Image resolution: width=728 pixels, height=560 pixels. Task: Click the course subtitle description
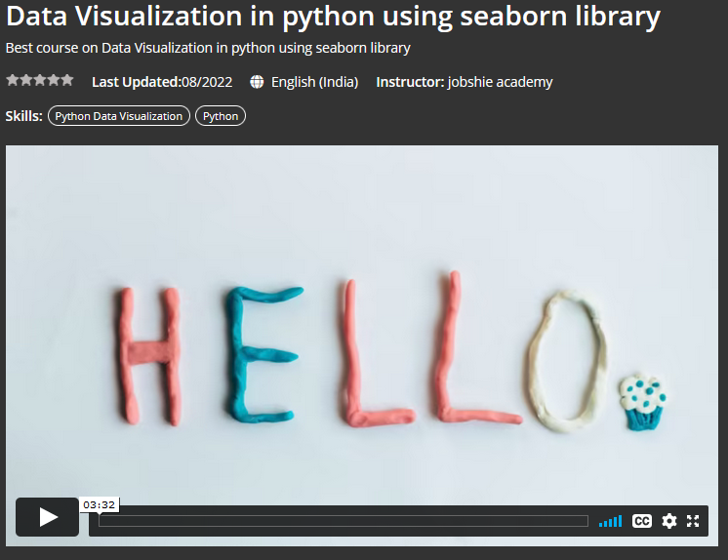208,48
